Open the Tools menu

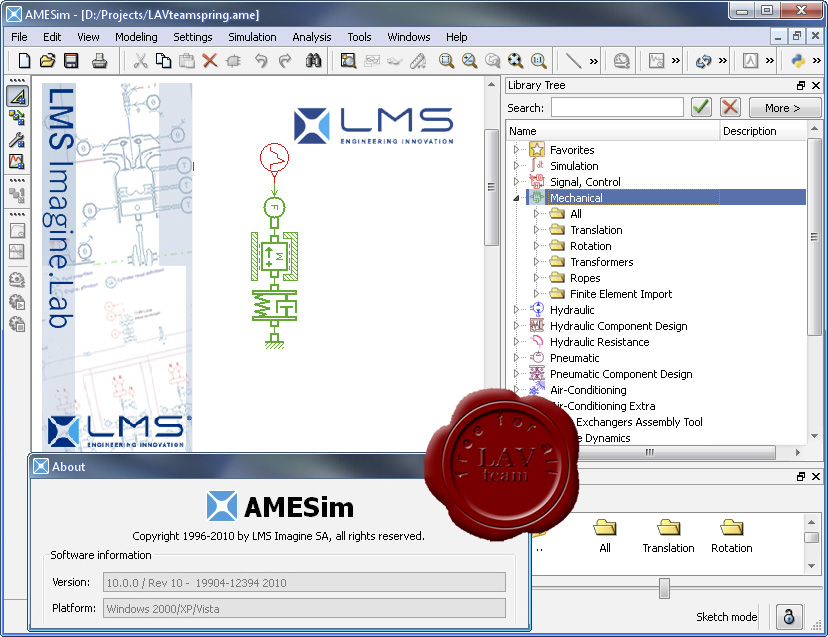(x=359, y=36)
